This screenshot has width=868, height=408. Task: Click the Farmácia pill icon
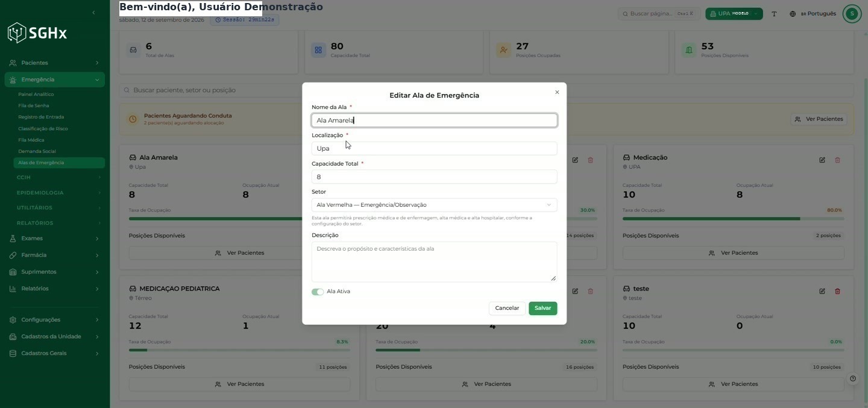[13, 256]
